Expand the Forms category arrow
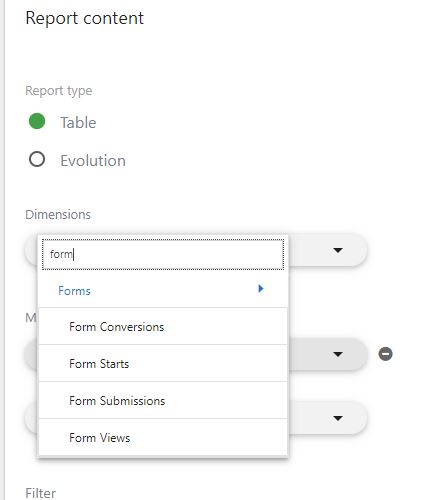The image size is (442, 500). click(261, 289)
